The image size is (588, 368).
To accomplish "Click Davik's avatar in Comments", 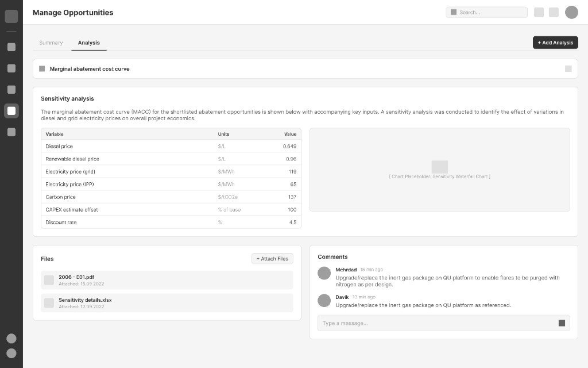I will pos(324,300).
